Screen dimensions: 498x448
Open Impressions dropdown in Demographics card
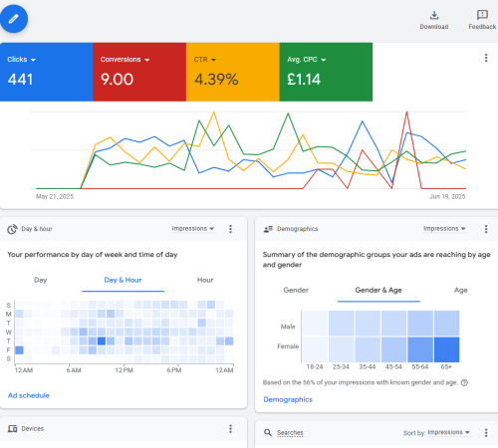[x=444, y=228]
